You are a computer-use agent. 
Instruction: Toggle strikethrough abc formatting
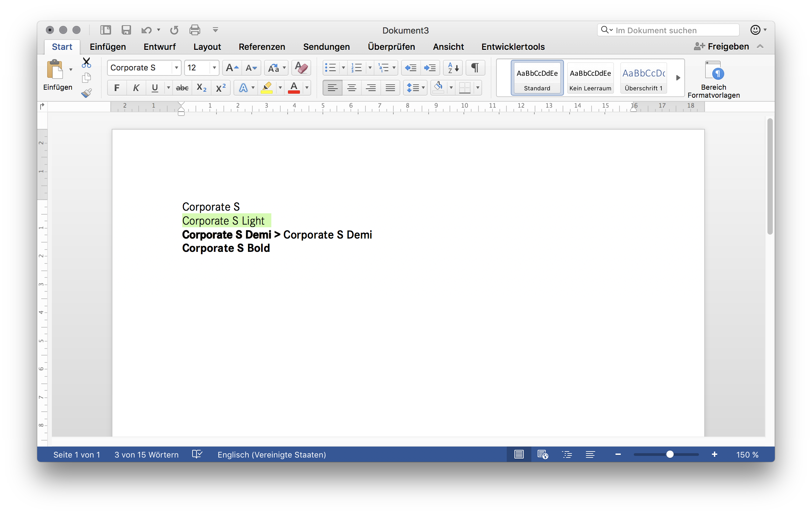pyautogui.click(x=182, y=88)
